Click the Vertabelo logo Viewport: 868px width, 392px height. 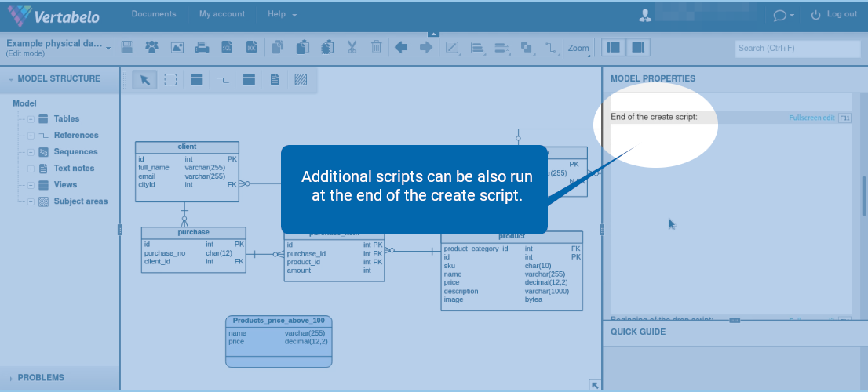[53, 16]
